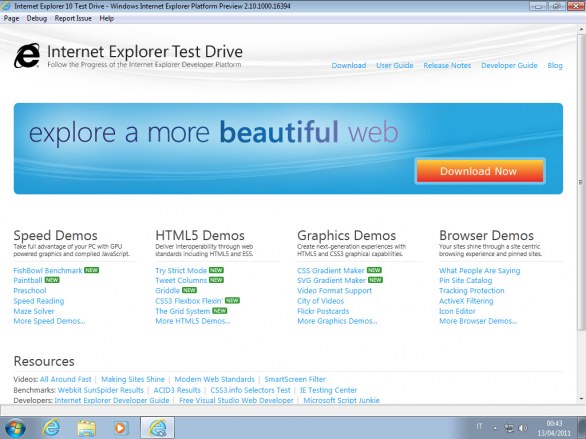Open CSS Gradient Maker demo
The image size is (586, 439).
331,270
